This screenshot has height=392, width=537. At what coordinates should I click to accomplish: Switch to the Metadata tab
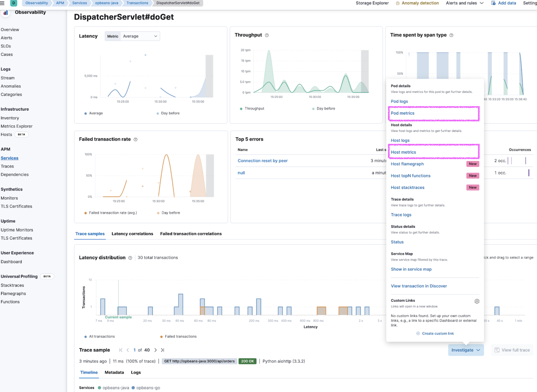tap(114, 372)
